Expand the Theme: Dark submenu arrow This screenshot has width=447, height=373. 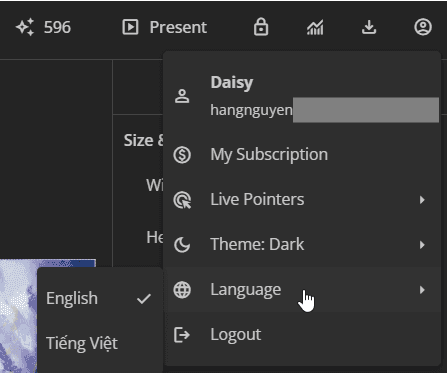pos(422,245)
